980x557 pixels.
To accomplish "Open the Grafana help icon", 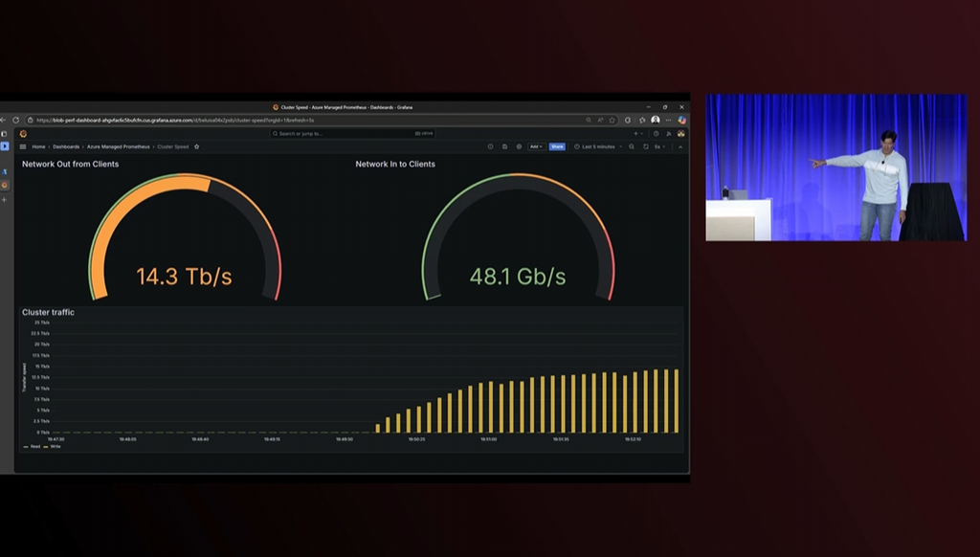I will (656, 134).
